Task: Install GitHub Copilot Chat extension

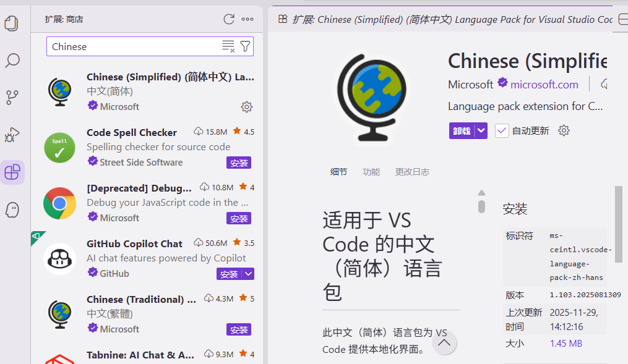Action: click(230, 274)
